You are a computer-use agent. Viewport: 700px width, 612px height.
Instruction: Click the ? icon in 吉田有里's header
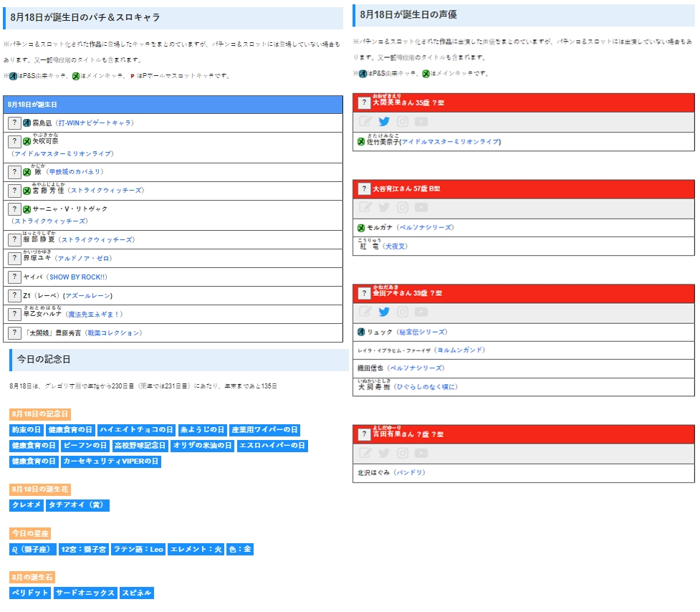pos(364,434)
